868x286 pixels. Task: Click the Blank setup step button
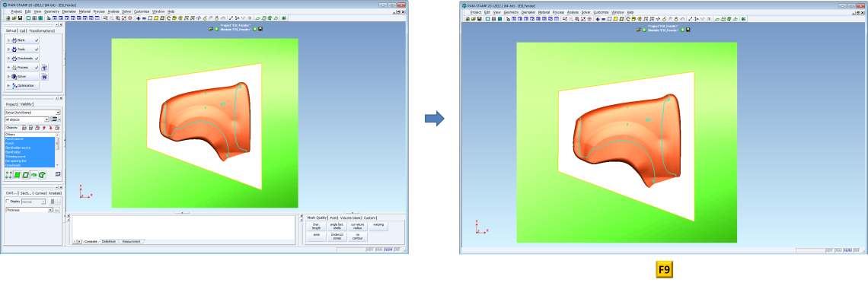click(x=22, y=40)
